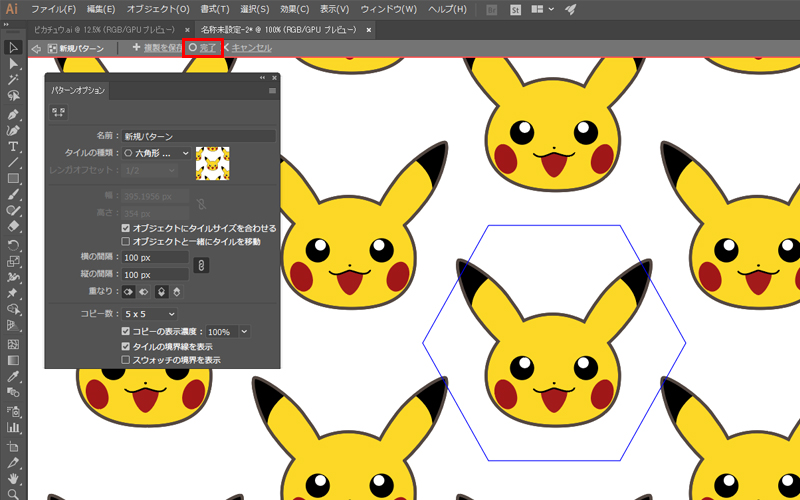Open Adobe Stock via St icon
Screen dimensions: 800x500
515,10
